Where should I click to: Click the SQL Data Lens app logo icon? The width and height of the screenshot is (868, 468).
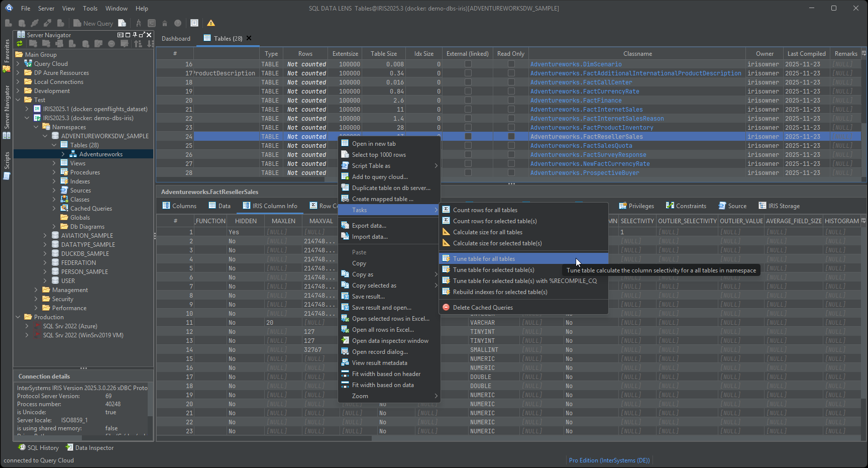point(9,8)
